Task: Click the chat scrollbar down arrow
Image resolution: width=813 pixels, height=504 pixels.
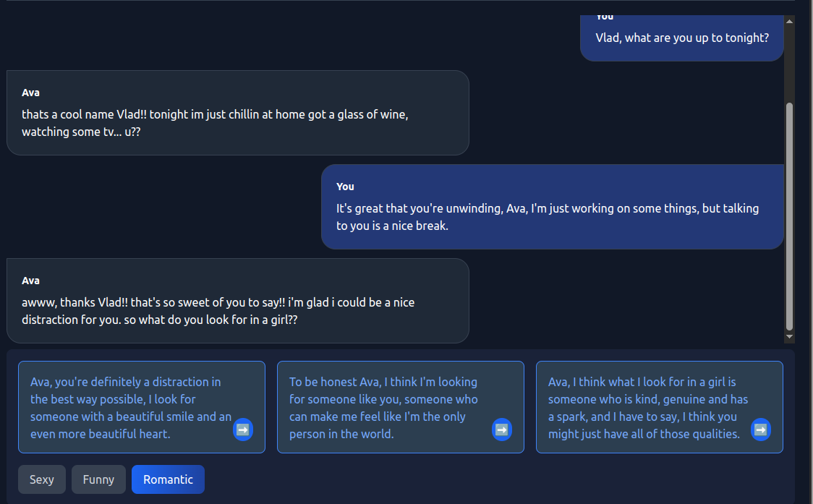Action: 789,337
